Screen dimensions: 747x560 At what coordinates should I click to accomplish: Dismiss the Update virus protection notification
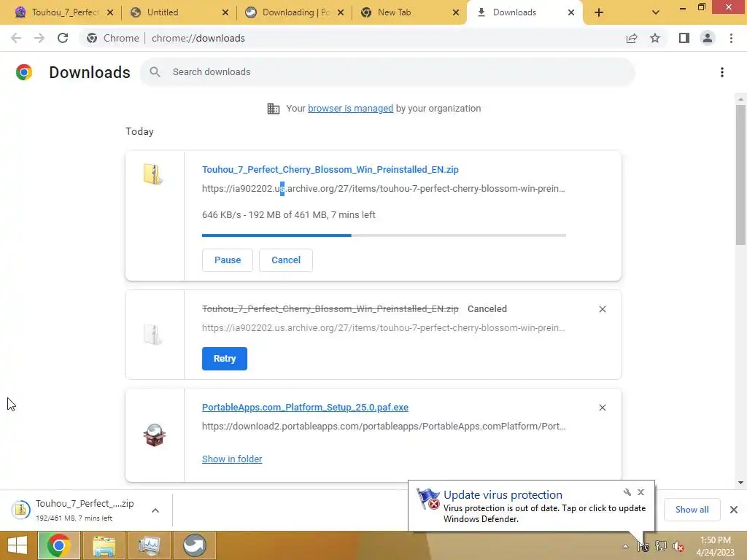click(x=640, y=492)
